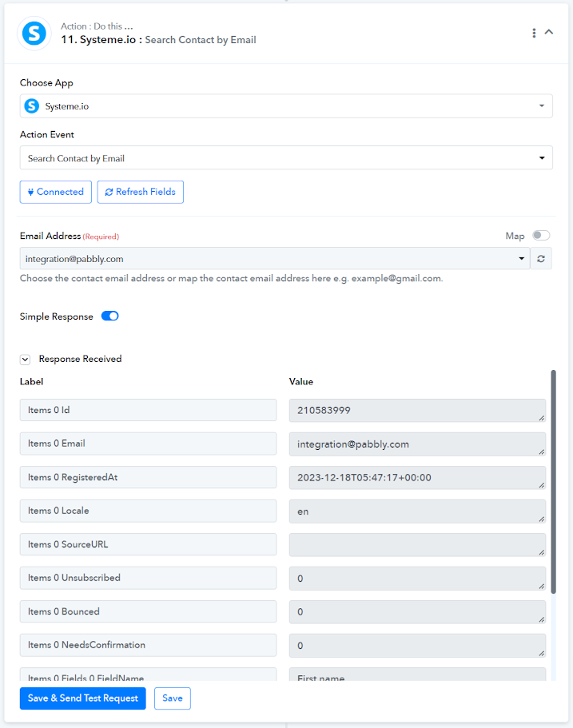Collapse the step with the chevron arrow
Viewport: 573px width, 728px height.
coord(549,33)
